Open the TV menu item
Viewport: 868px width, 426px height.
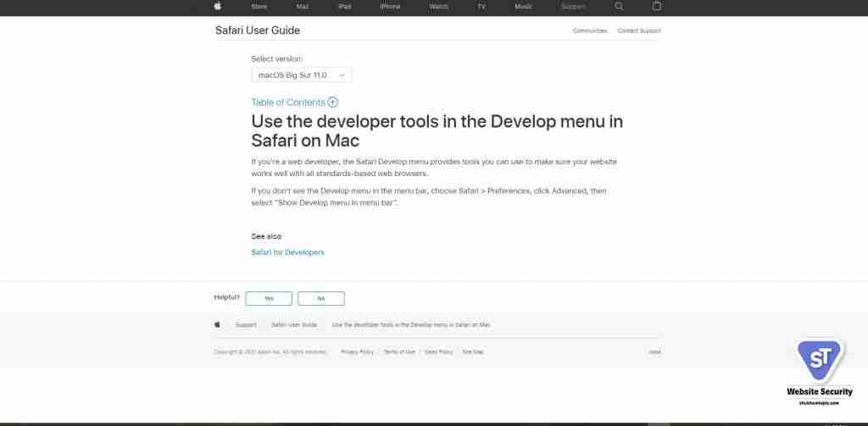pyautogui.click(x=481, y=7)
